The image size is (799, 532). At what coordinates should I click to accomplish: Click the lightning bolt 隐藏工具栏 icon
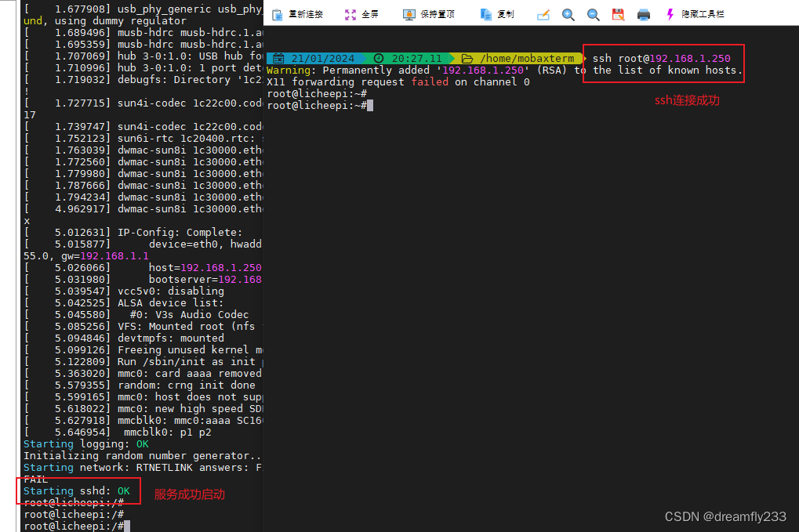point(668,13)
